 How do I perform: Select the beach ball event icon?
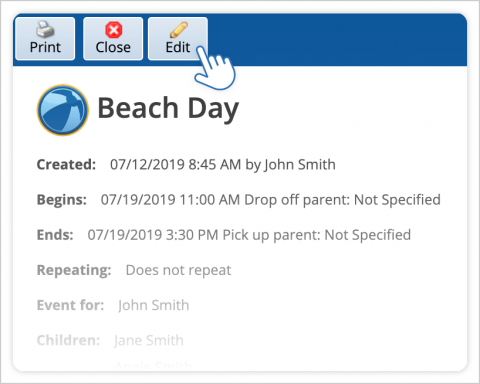[63, 110]
